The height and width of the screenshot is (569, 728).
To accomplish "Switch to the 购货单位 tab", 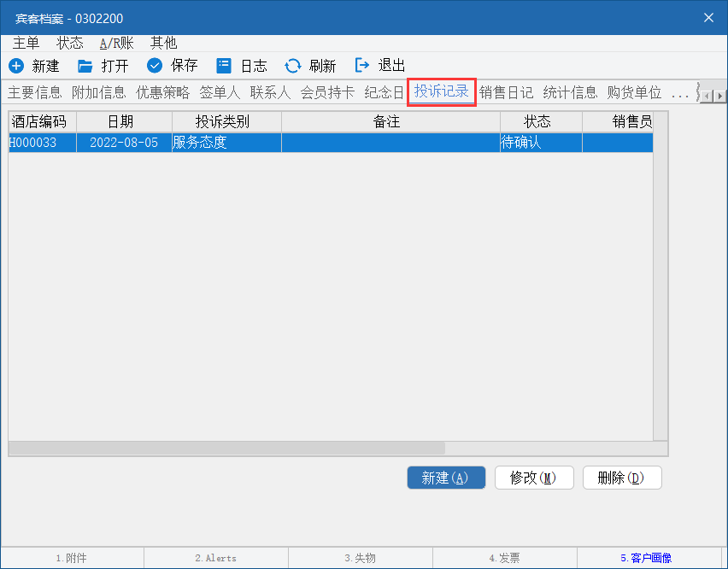I will [x=634, y=92].
